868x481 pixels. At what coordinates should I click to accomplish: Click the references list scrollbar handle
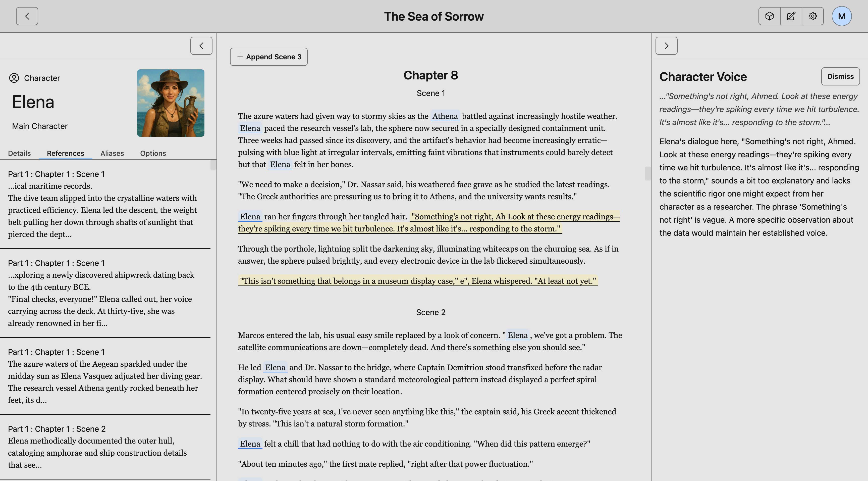(x=213, y=165)
